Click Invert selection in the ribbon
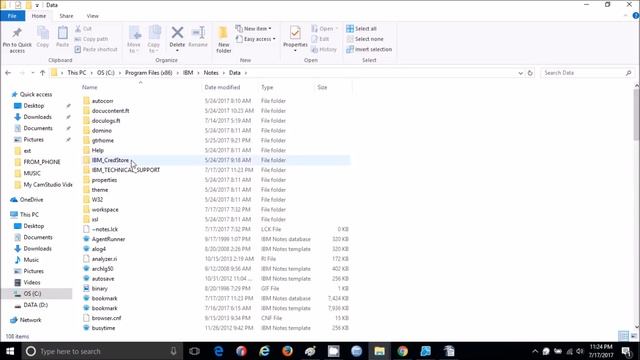Viewport: 640px width, 360px height. coord(369,49)
